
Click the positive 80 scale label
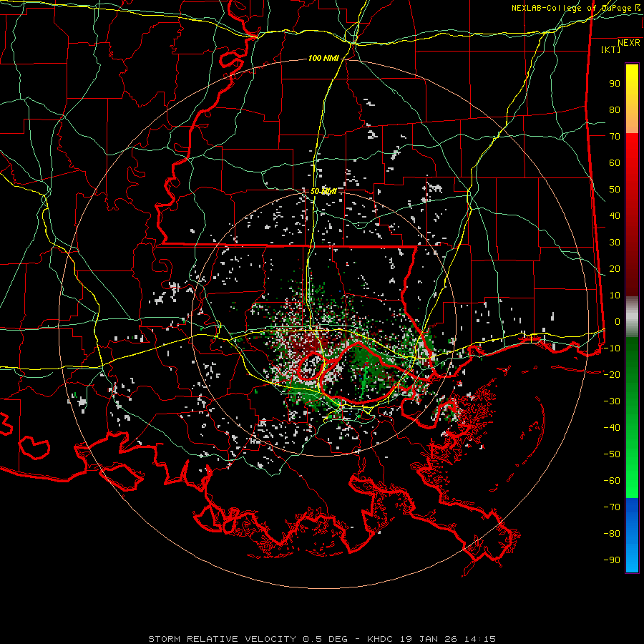click(x=615, y=110)
